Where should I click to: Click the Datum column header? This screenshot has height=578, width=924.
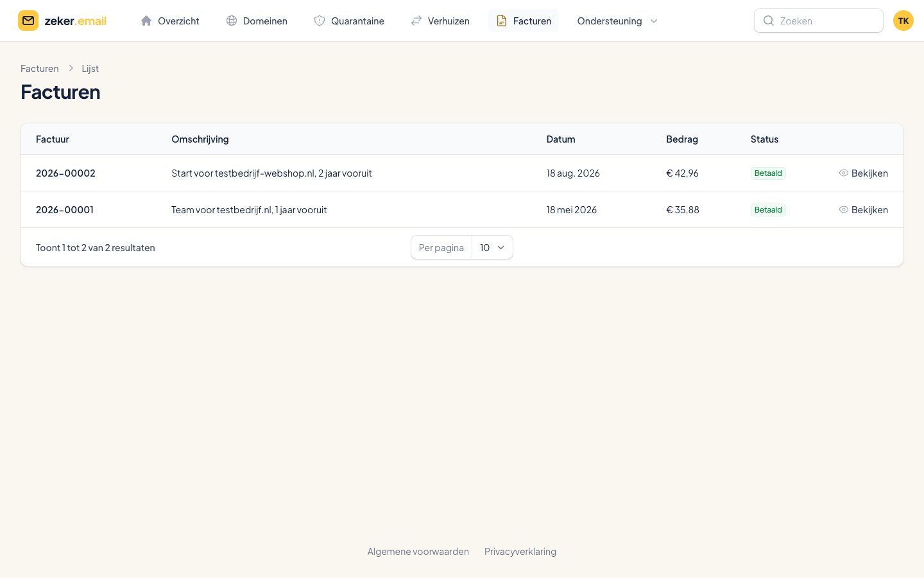tap(561, 139)
